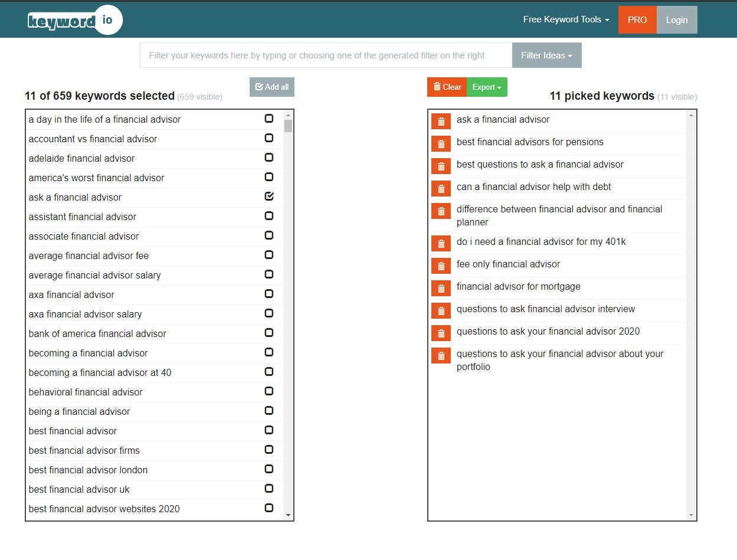Click the keyword filter input field
The image size is (737, 560).
coord(326,55)
